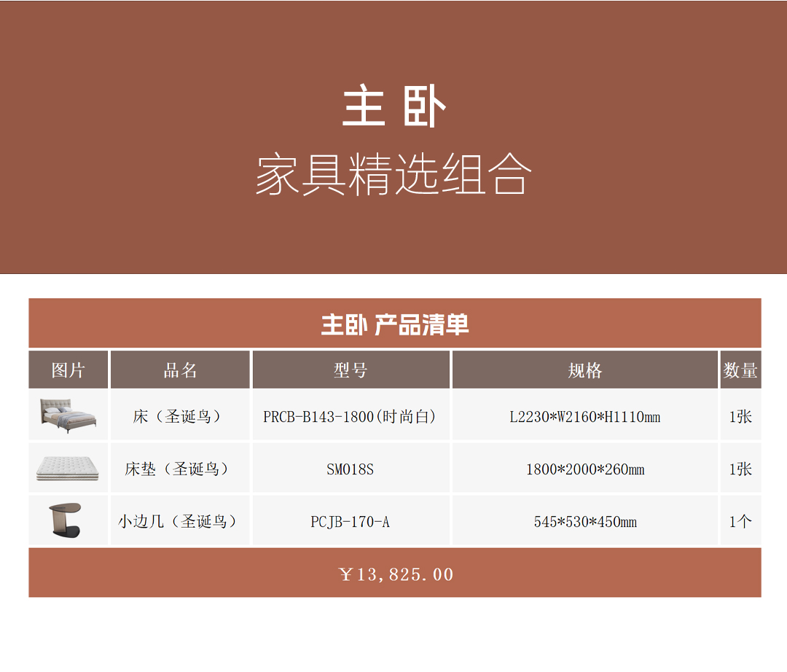
Task: Click quantity 1张 in bed row
Action: pyautogui.click(x=741, y=417)
